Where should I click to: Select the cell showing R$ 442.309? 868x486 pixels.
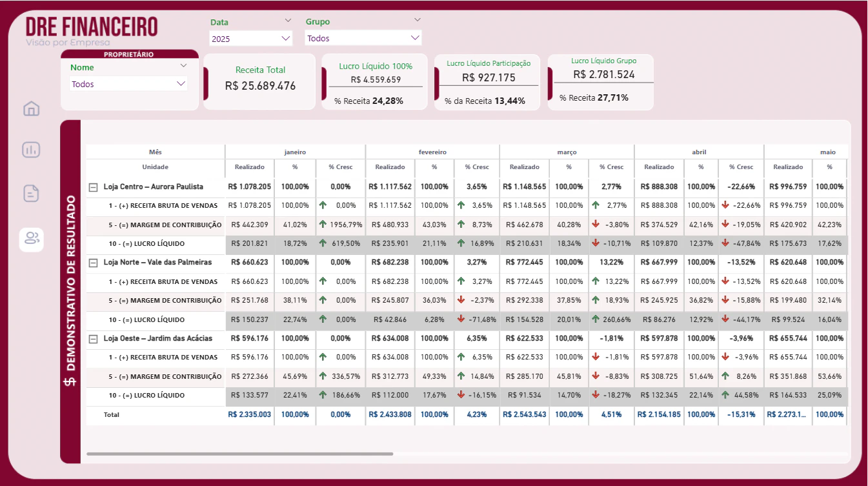[250, 225]
